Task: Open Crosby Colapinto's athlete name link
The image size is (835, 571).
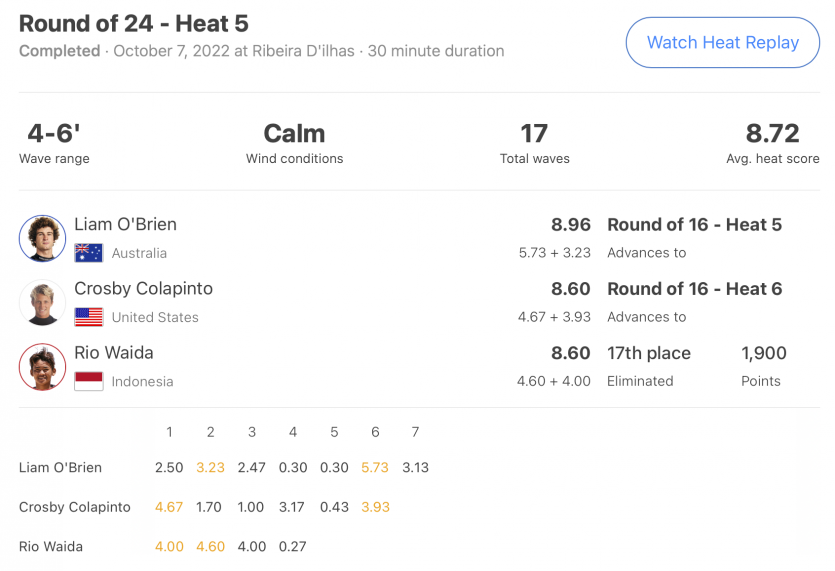Action: click(143, 289)
